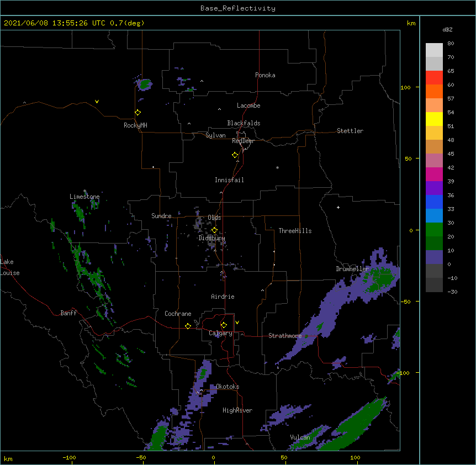
Task: Click the Olds label
Action: [x=214, y=218]
